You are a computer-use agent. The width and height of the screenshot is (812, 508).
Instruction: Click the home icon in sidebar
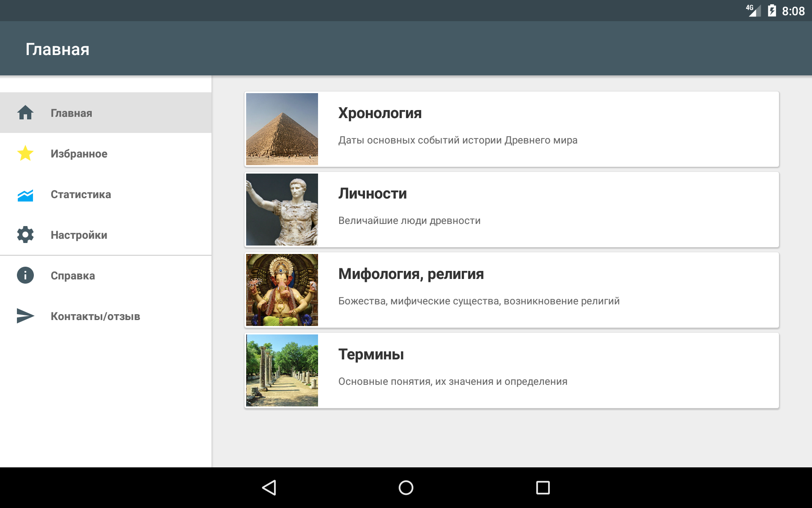(25, 113)
